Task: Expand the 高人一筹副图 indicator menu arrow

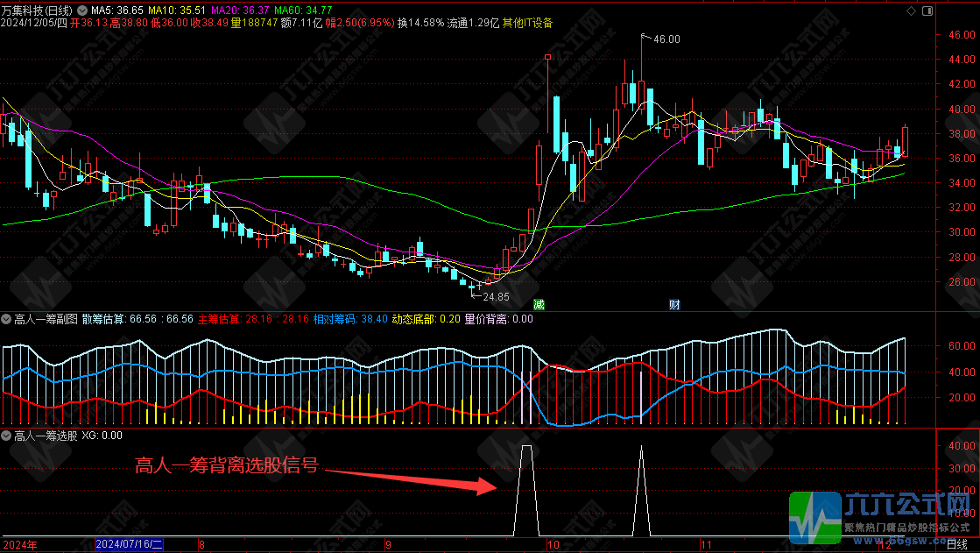Action: coord(6,320)
